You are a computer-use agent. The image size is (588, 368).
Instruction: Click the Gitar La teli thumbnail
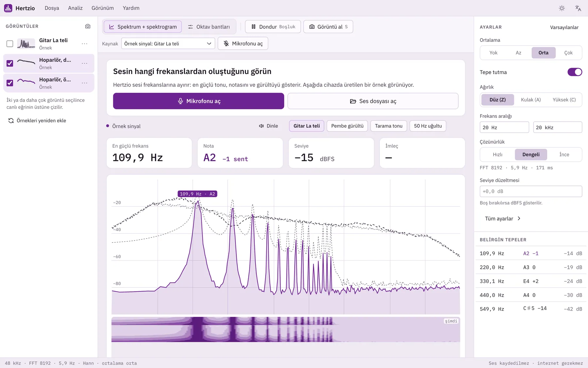26,44
